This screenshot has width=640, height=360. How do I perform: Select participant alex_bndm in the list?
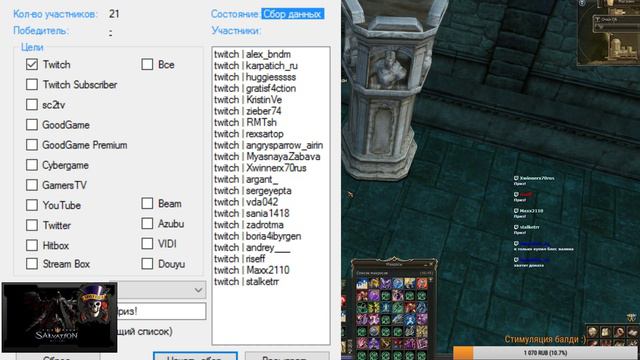click(252, 54)
